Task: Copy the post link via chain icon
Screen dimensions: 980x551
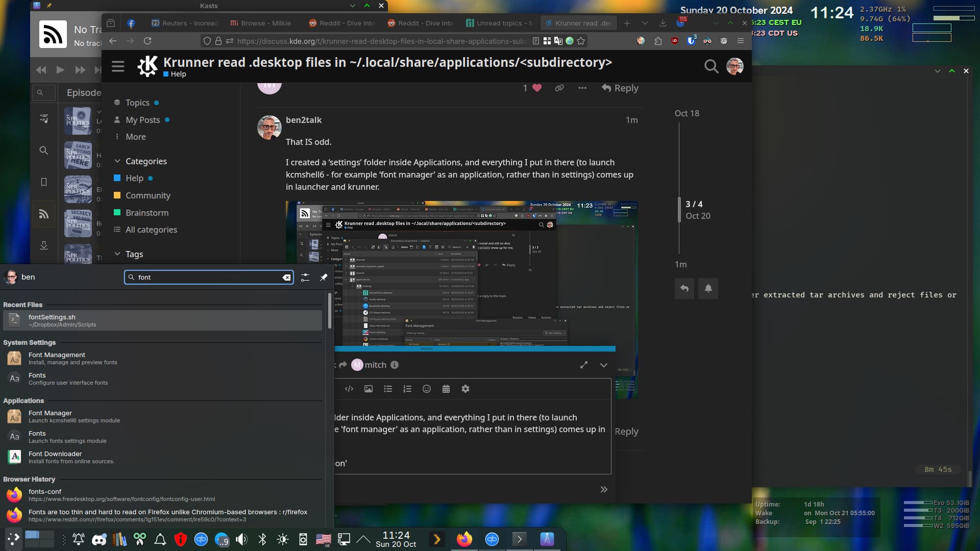Action: pyautogui.click(x=559, y=88)
